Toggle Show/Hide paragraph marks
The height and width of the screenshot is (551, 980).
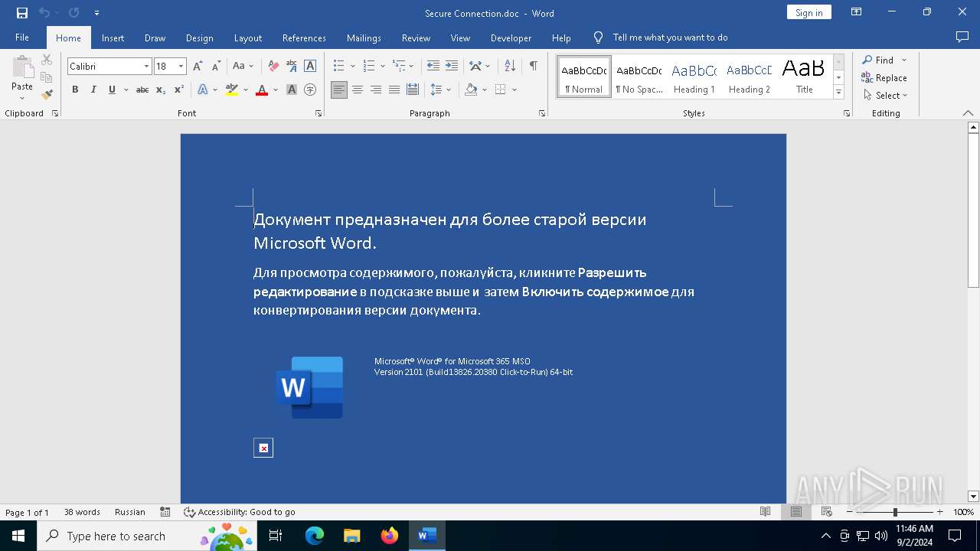point(533,66)
